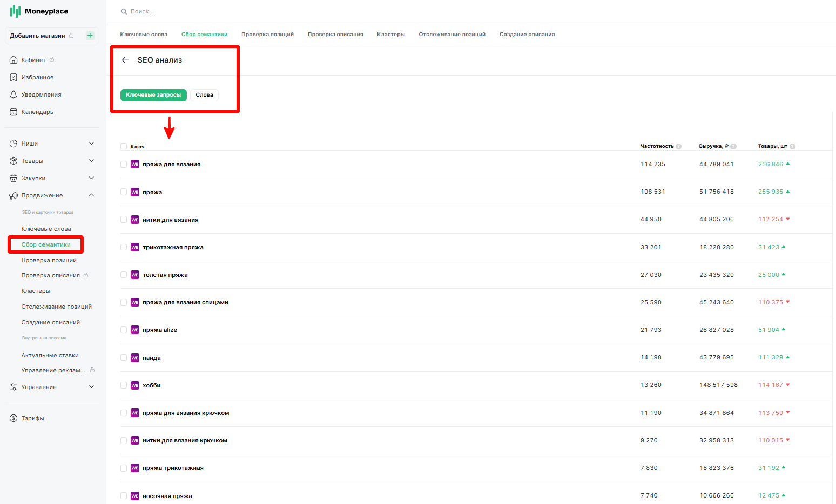Check the box for пряжа для вязания крючком
This screenshot has height=504, width=836.
click(x=124, y=413)
